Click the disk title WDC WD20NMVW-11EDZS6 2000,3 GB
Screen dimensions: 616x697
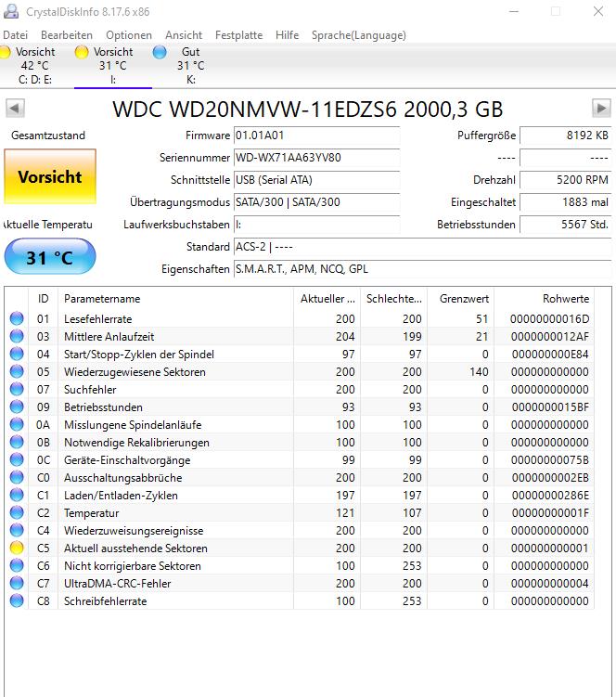point(308,110)
